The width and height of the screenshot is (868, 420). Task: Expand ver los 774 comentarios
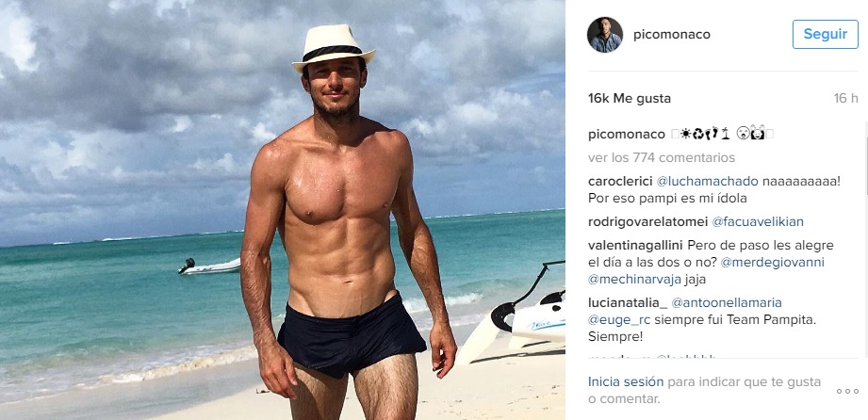(662, 157)
